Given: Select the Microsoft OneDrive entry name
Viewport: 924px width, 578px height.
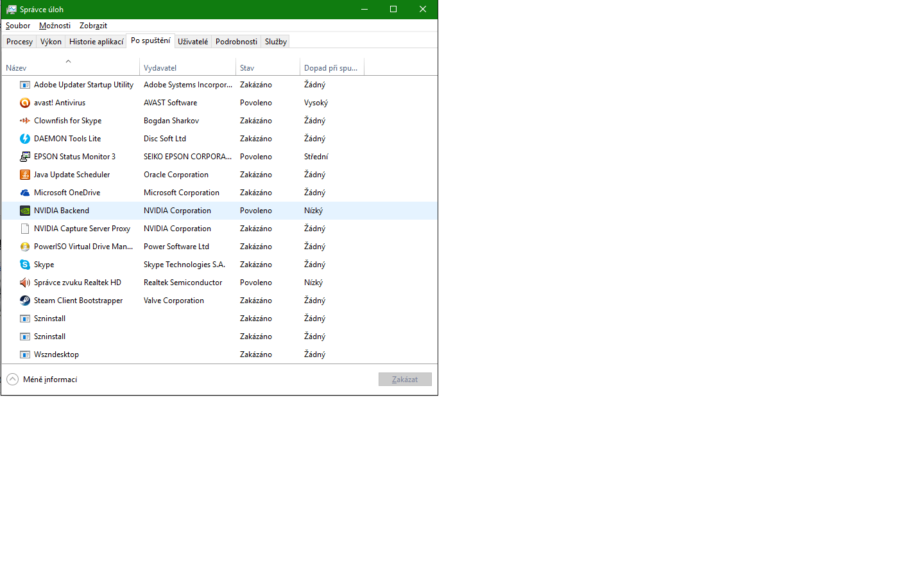Looking at the screenshot, I should coord(67,193).
